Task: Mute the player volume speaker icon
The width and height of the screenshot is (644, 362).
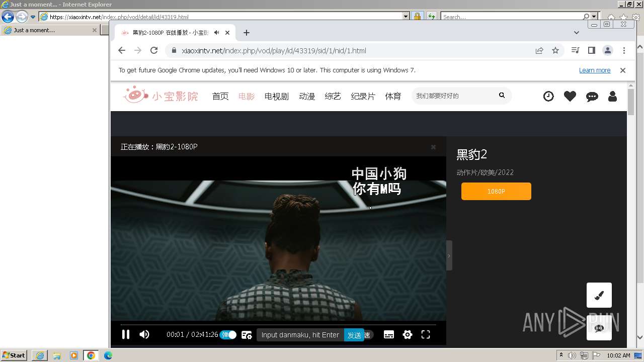Action: pyautogui.click(x=144, y=334)
